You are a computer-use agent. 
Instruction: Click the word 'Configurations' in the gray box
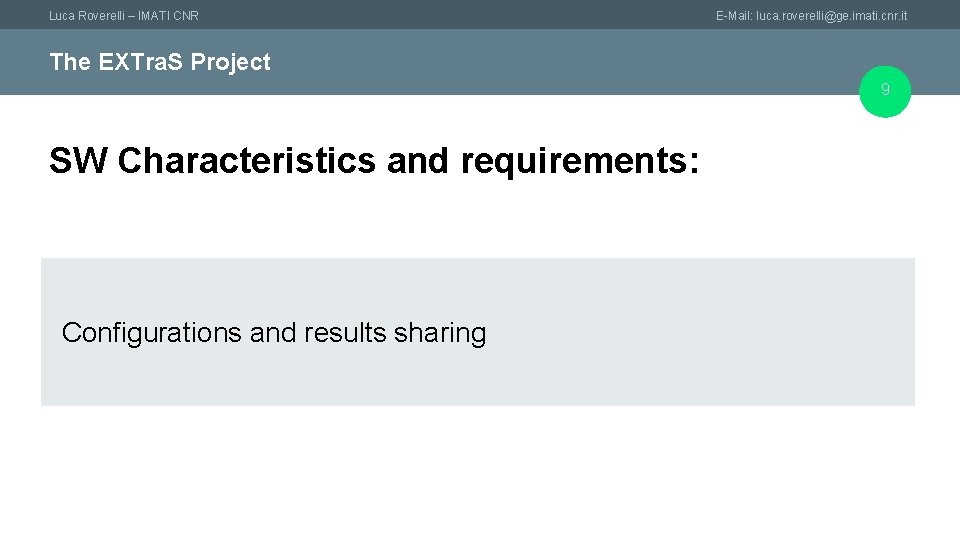point(152,334)
